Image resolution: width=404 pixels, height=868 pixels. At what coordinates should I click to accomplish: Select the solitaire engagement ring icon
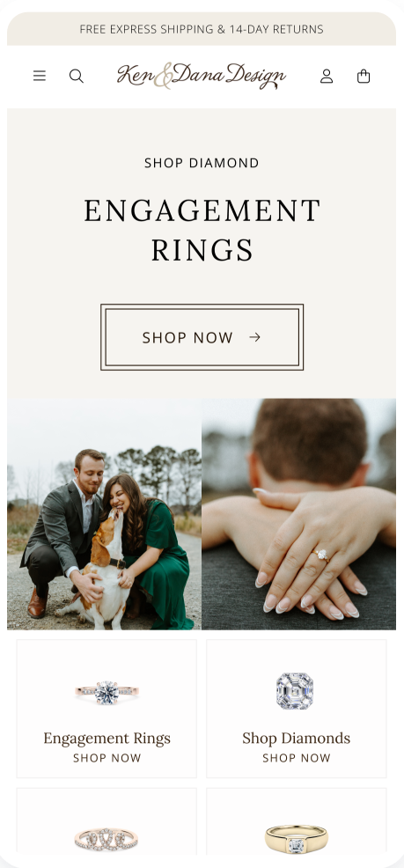click(x=107, y=693)
